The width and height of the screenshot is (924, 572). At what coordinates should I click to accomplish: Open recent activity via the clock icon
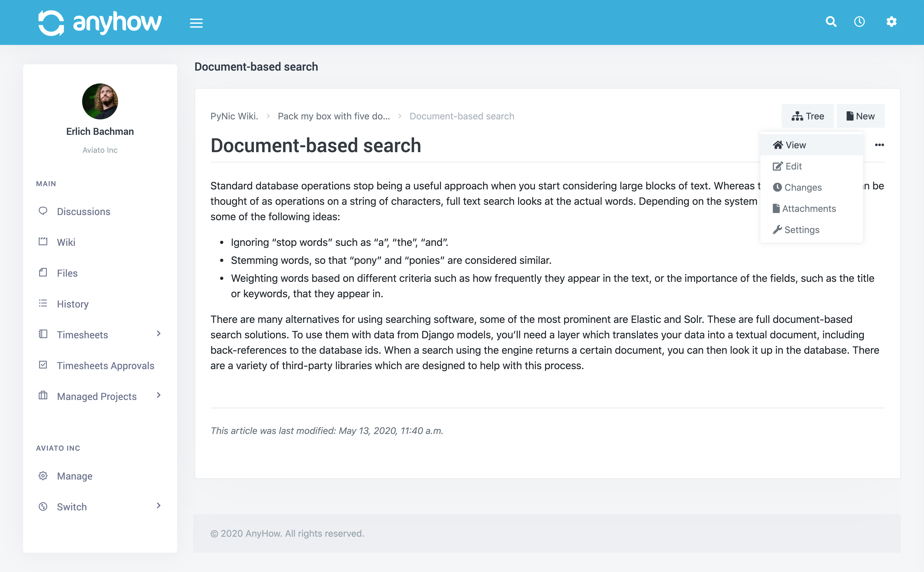pyautogui.click(x=859, y=22)
